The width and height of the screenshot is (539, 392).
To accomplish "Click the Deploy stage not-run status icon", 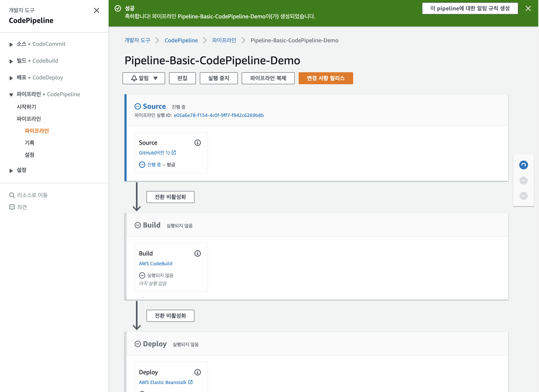I will pos(138,344).
